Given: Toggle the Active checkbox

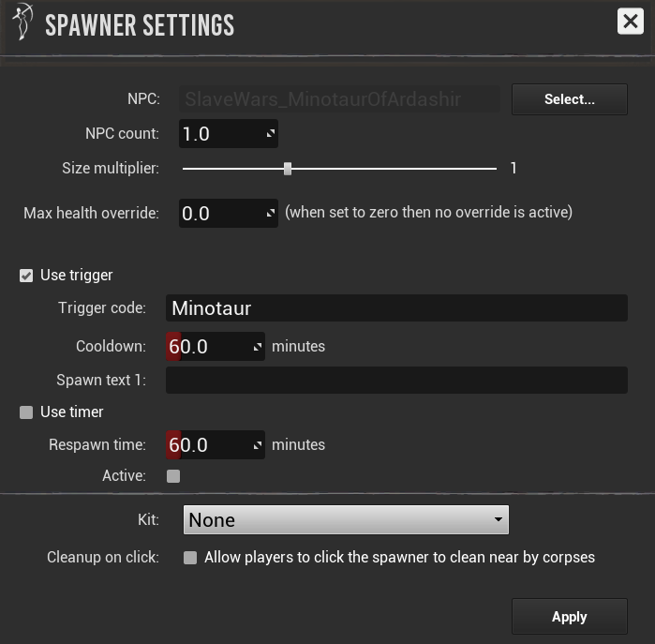Looking at the screenshot, I should click(172, 476).
